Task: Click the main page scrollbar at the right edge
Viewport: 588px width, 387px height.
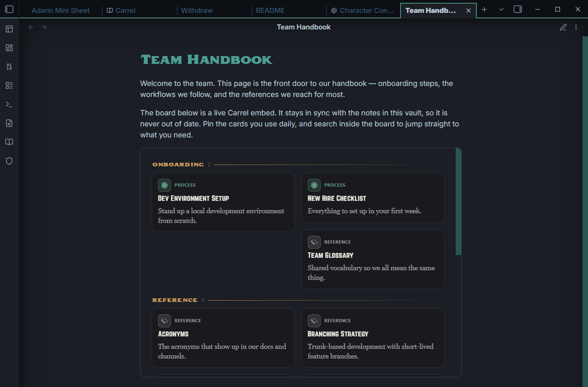Action: [x=585, y=211]
